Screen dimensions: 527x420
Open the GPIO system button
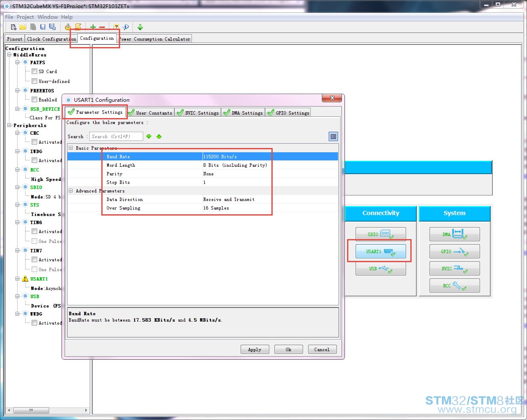[x=455, y=251]
